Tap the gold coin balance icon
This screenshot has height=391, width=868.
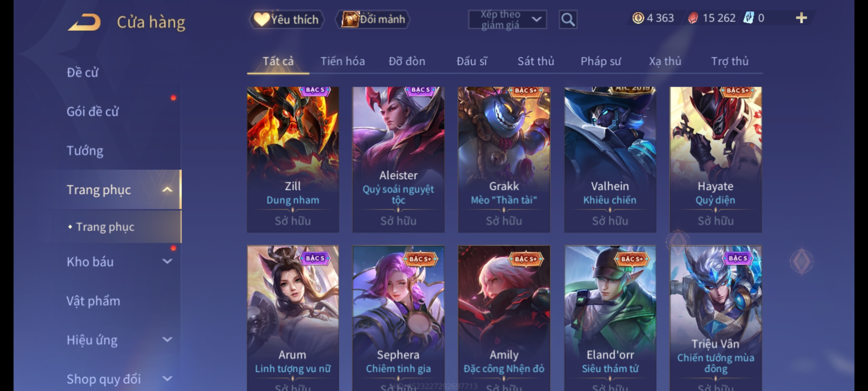tap(638, 18)
